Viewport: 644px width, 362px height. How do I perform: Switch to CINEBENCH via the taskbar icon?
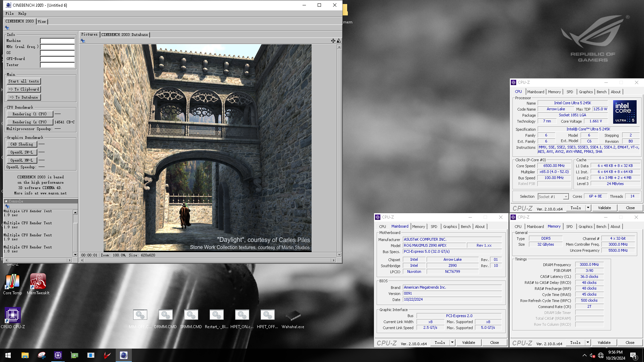(x=124, y=355)
